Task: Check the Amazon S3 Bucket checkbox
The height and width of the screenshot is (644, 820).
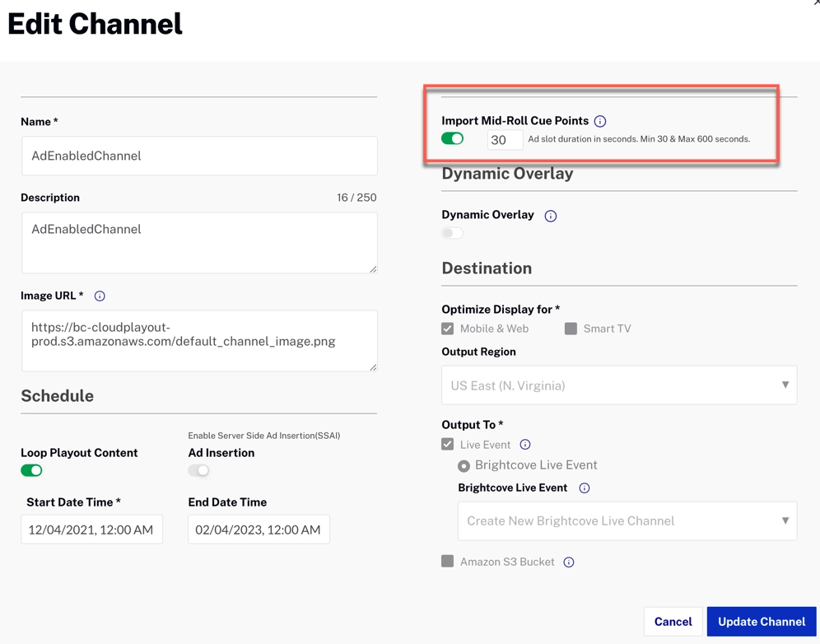Action: (x=448, y=562)
